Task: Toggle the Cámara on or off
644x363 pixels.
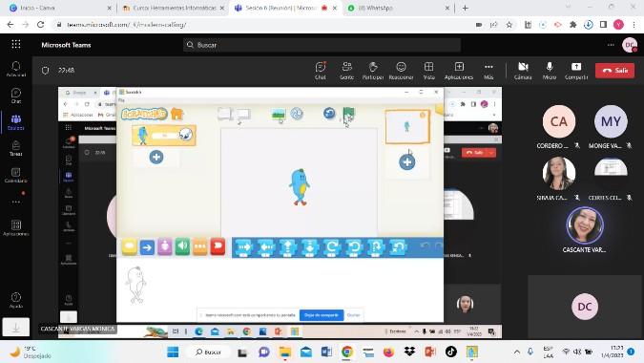Action: (x=523, y=71)
